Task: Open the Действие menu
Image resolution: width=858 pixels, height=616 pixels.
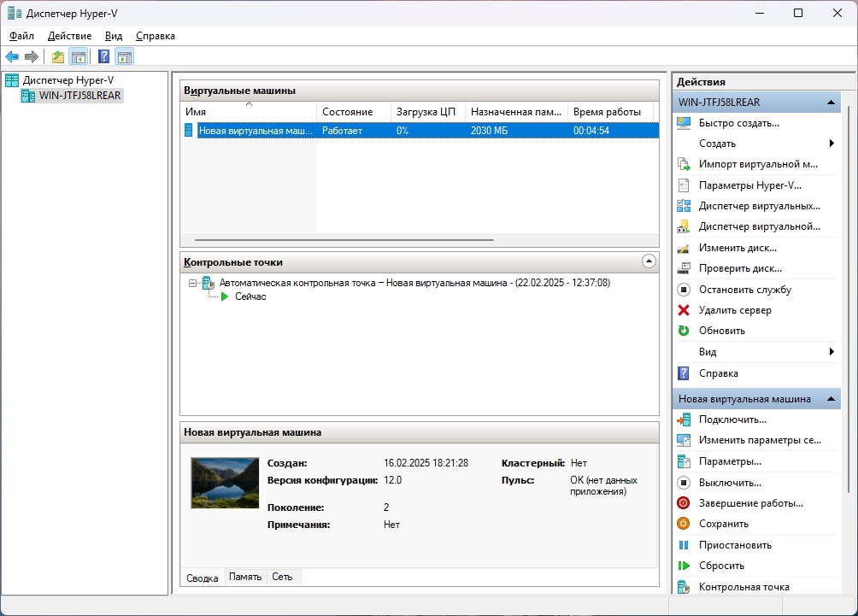Action: [x=69, y=36]
